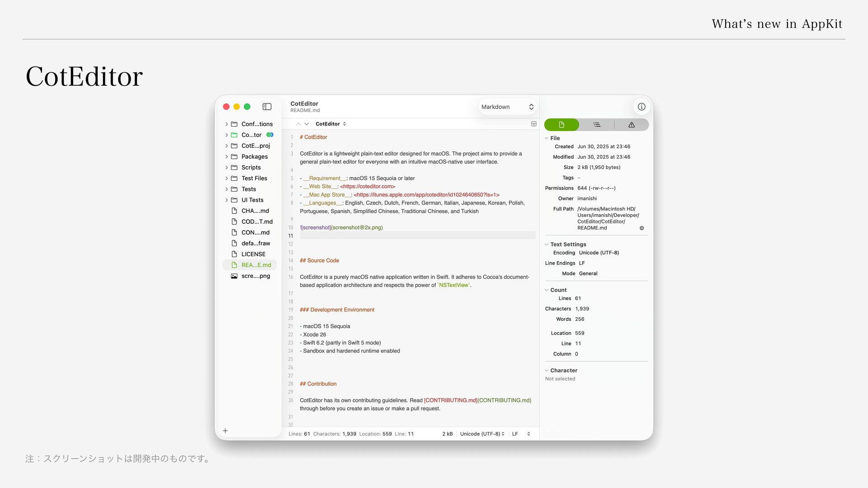Click the image icon beside scre....png

click(234, 276)
